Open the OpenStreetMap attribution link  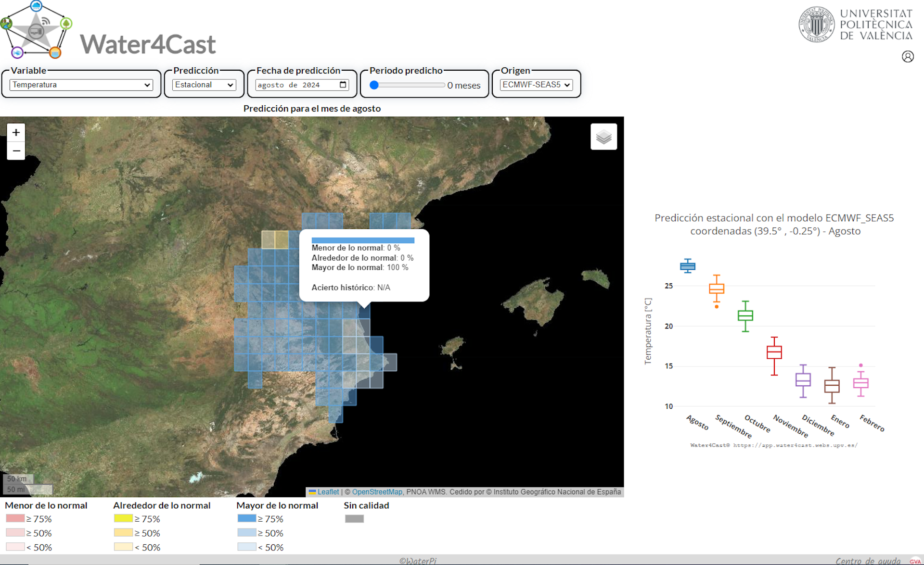point(377,492)
